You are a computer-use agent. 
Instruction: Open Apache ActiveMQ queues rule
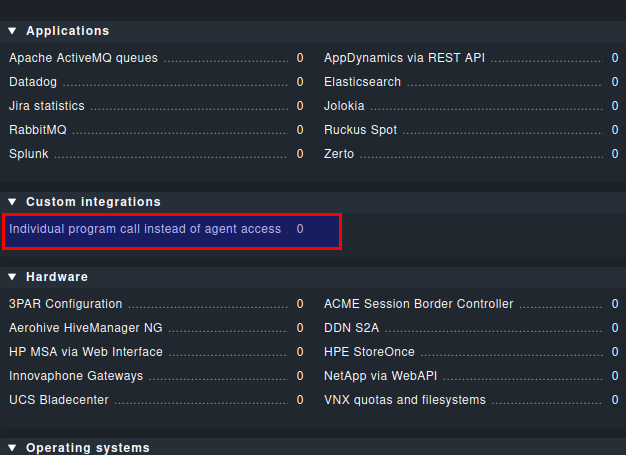(83, 58)
